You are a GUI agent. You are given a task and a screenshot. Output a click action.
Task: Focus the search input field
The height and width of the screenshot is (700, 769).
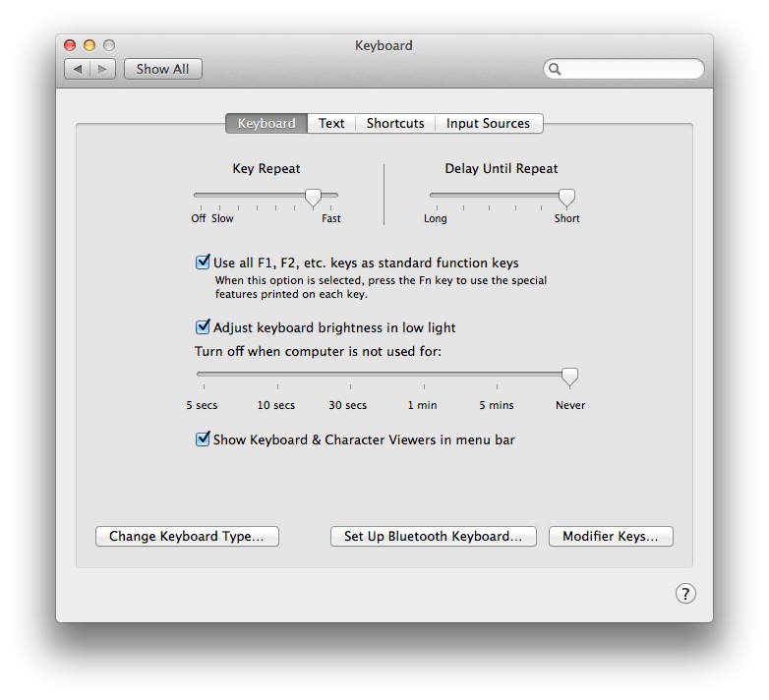pyautogui.click(x=623, y=69)
